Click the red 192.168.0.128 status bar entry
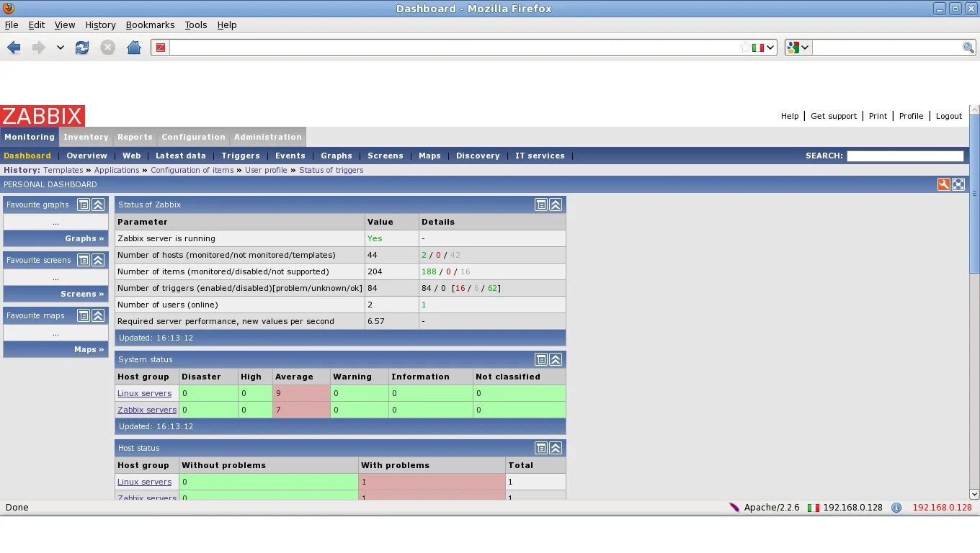 point(942,508)
